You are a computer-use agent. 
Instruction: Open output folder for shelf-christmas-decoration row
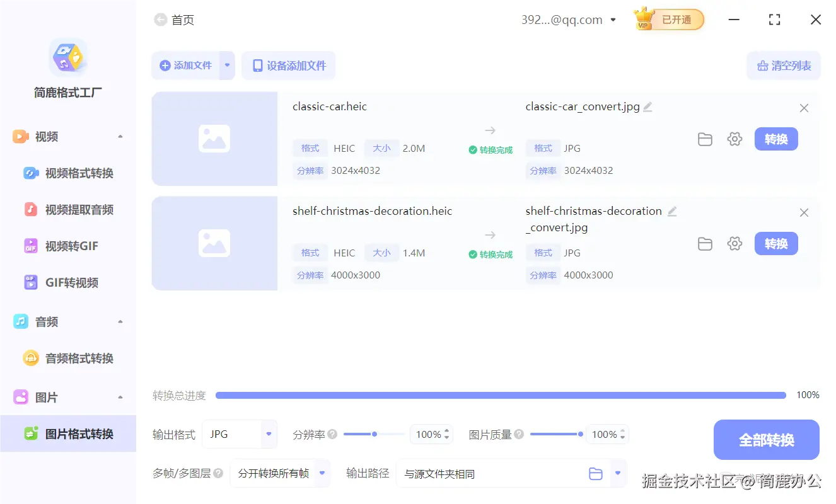click(705, 244)
